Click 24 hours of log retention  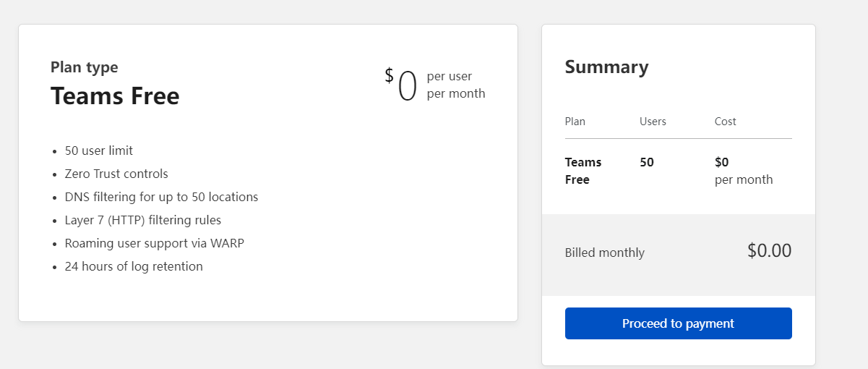(x=134, y=266)
